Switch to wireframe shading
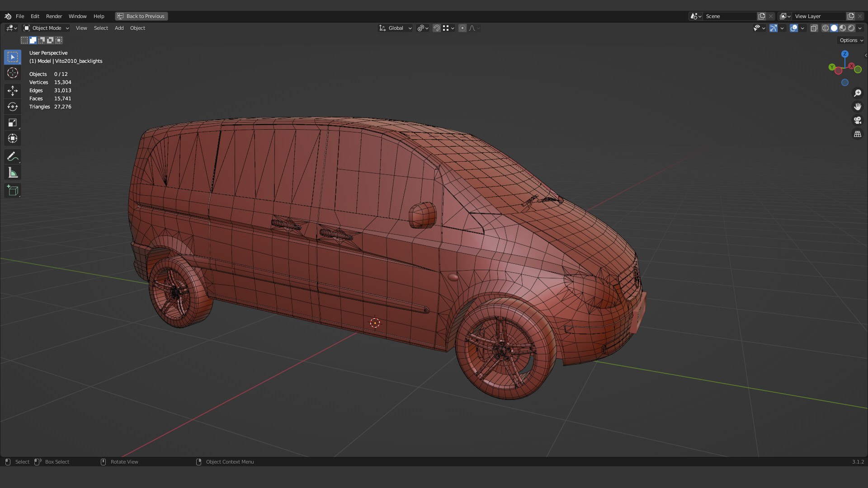This screenshot has width=868, height=488. pyautogui.click(x=825, y=28)
